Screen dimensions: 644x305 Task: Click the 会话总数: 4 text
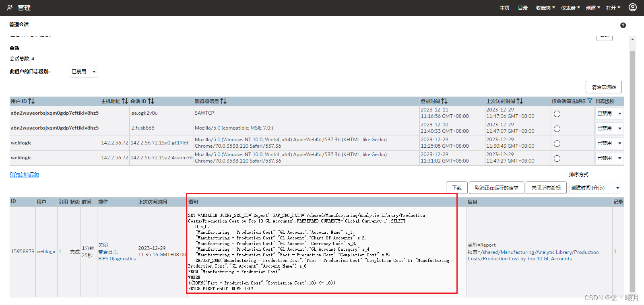coord(22,59)
